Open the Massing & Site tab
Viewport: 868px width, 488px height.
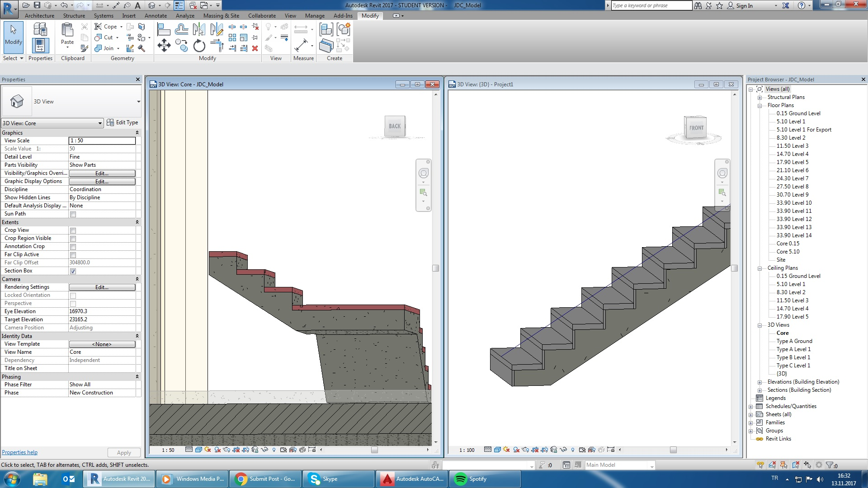tap(221, 15)
